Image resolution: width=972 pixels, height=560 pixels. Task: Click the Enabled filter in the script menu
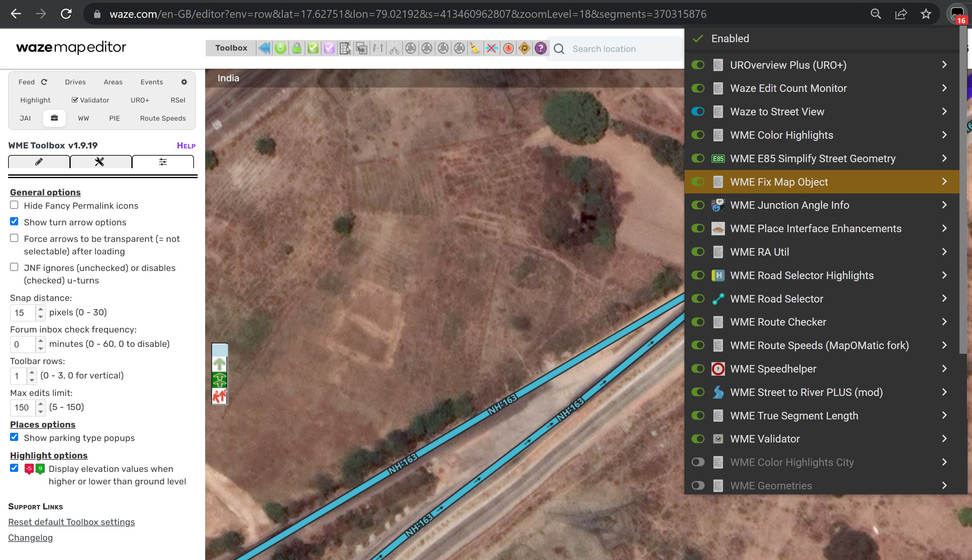(730, 38)
